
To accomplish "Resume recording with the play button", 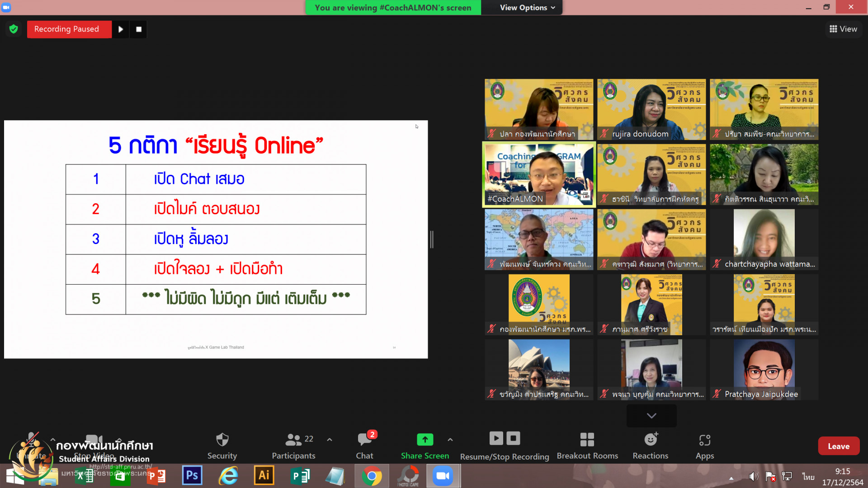I will [x=121, y=29].
